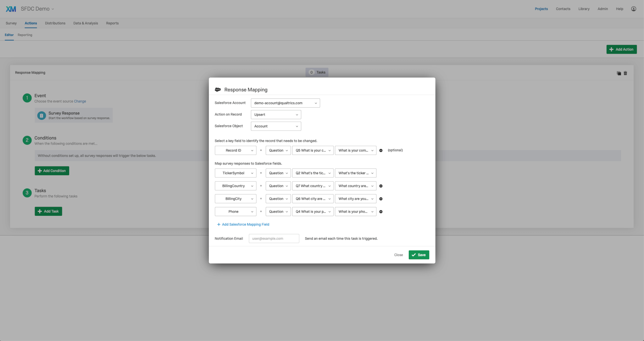Close the Response Mapping dialog
The width and height of the screenshot is (644, 341).
[x=398, y=255]
